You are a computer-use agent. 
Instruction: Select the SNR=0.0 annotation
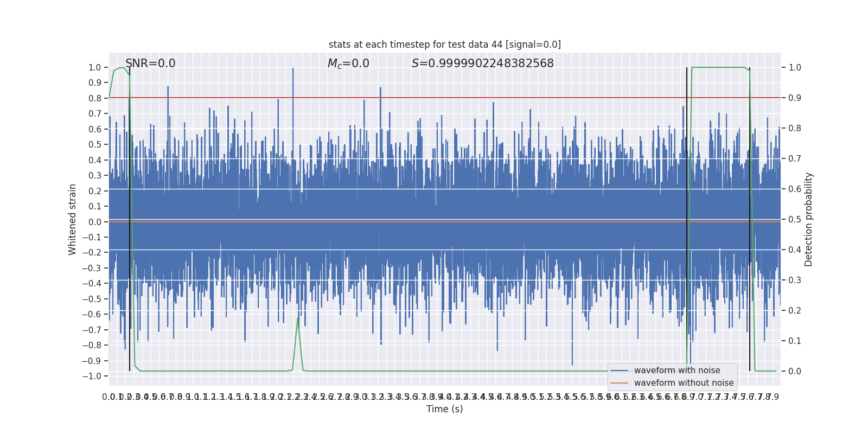(150, 63)
